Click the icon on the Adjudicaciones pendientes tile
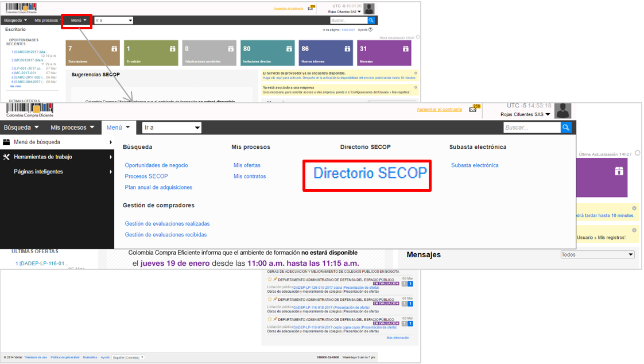The width and height of the screenshot is (644, 364). tap(231, 48)
